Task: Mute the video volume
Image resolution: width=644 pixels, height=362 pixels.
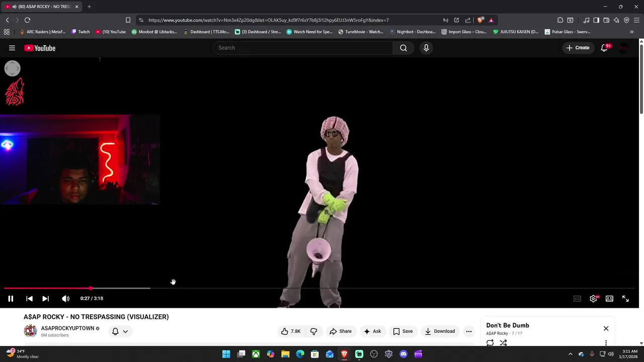Action: click(x=65, y=299)
